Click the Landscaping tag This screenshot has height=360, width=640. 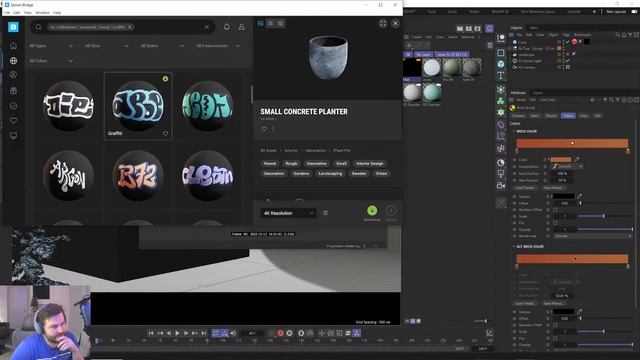[330, 173]
